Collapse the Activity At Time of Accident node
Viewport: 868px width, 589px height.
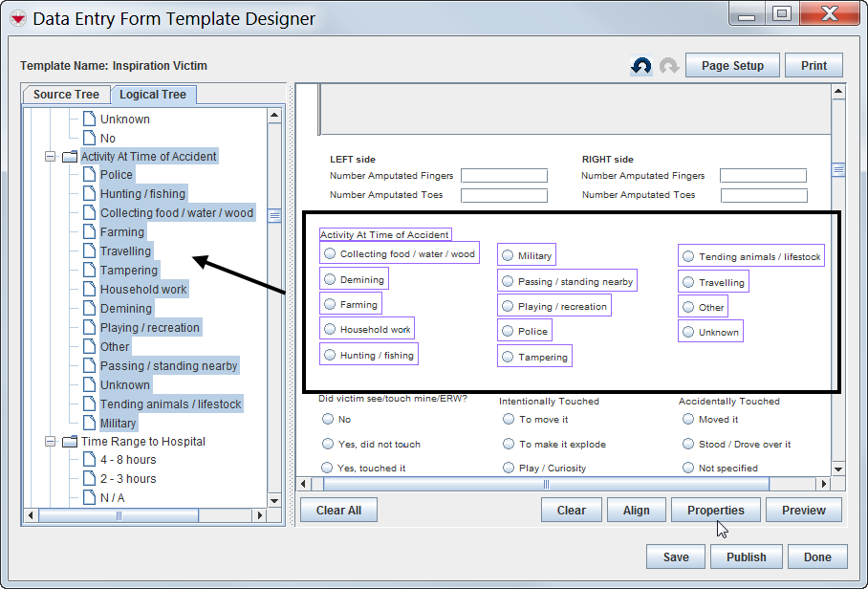tap(50, 157)
